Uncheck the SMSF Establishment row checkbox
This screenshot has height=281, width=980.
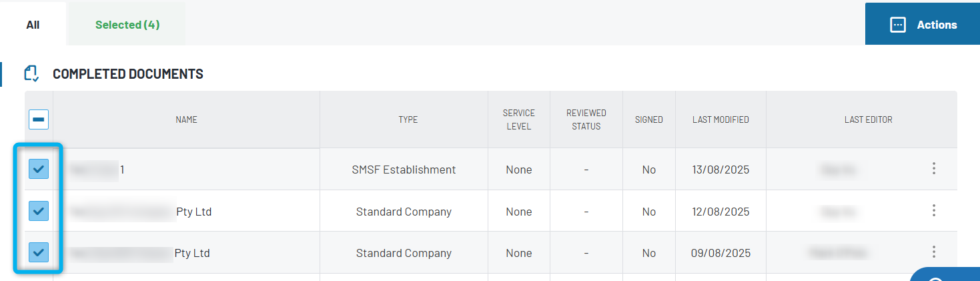click(39, 170)
